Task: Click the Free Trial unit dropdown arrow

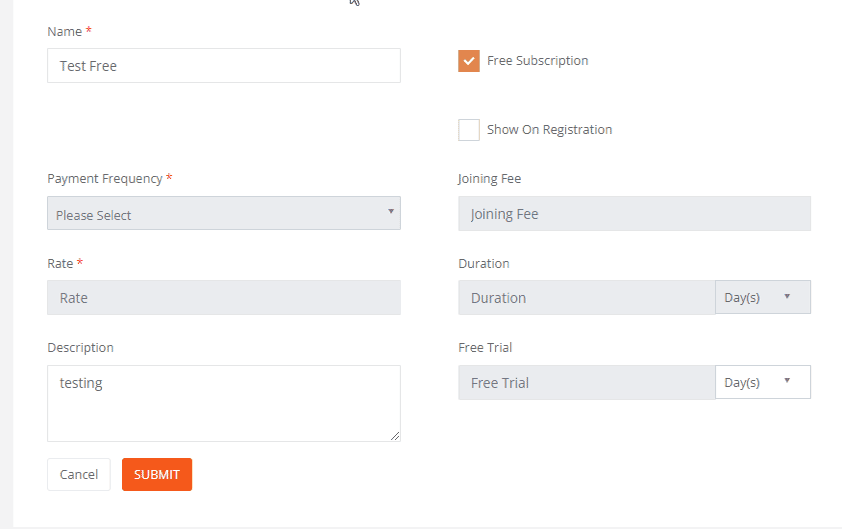Action: coord(787,381)
